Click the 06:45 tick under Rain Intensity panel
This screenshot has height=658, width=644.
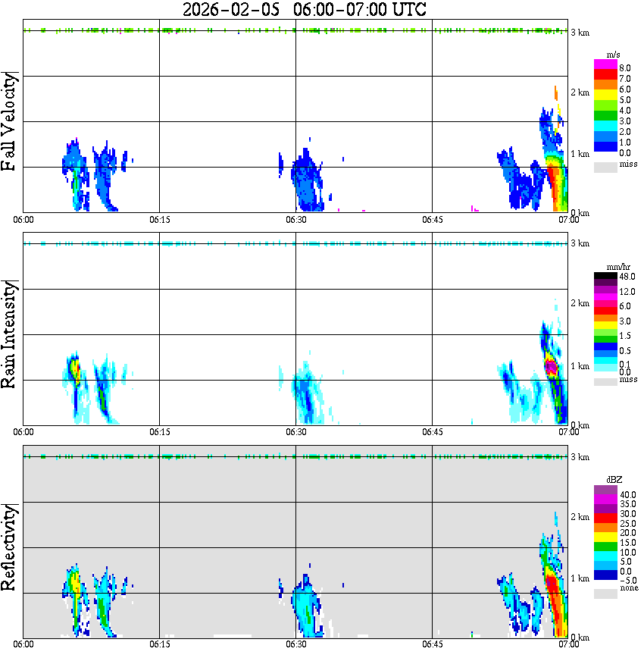coord(432,432)
